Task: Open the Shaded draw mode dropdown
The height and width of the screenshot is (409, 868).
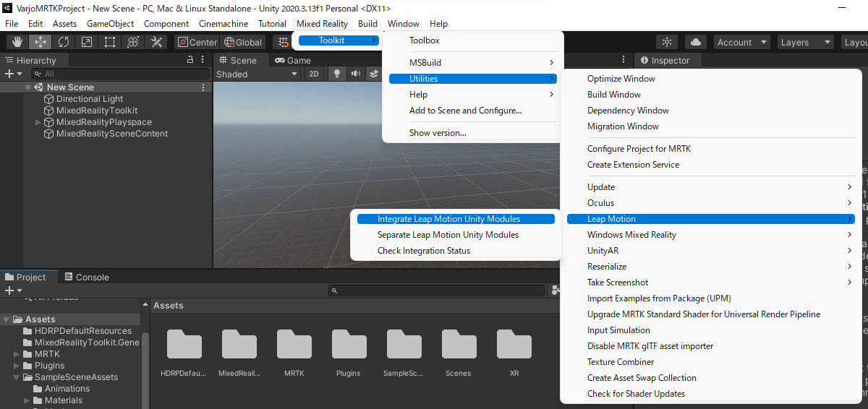Action: [258, 74]
